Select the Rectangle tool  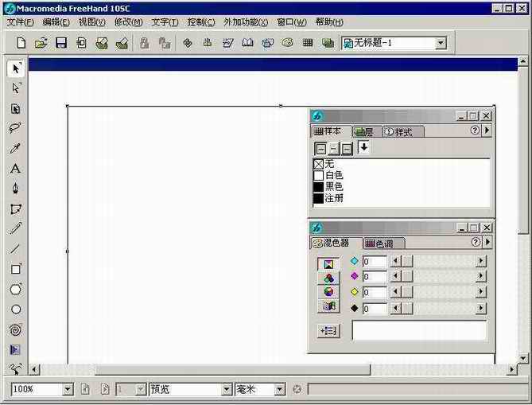click(16, 269)
